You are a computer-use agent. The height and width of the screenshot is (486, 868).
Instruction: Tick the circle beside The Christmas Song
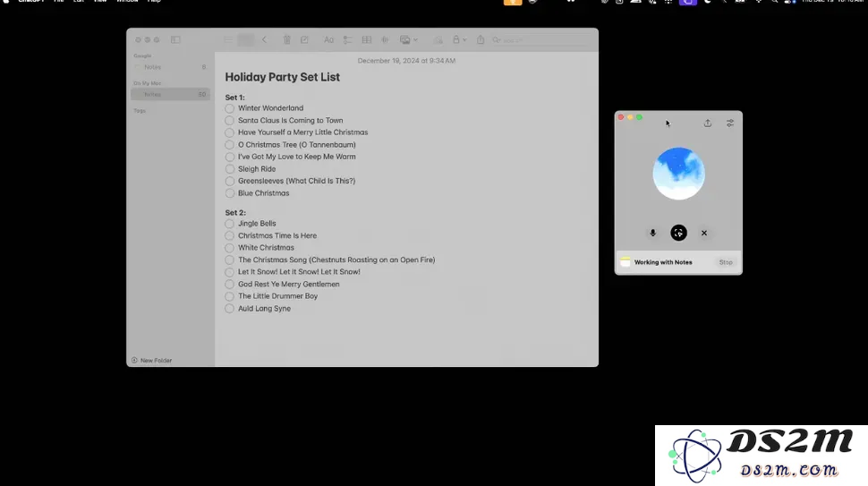230,260
